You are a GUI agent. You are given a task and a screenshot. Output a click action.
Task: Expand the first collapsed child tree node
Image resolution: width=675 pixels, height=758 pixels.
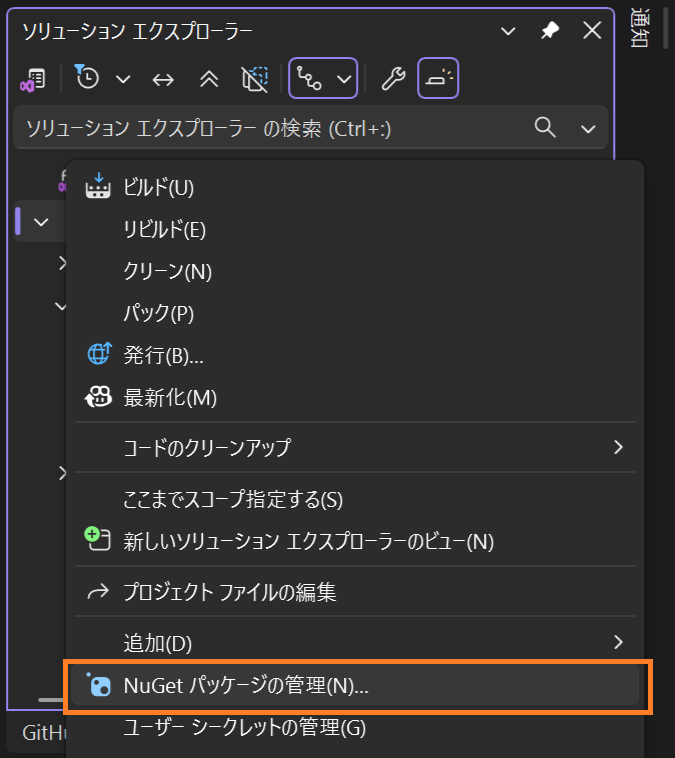click(x=62, y=263)
